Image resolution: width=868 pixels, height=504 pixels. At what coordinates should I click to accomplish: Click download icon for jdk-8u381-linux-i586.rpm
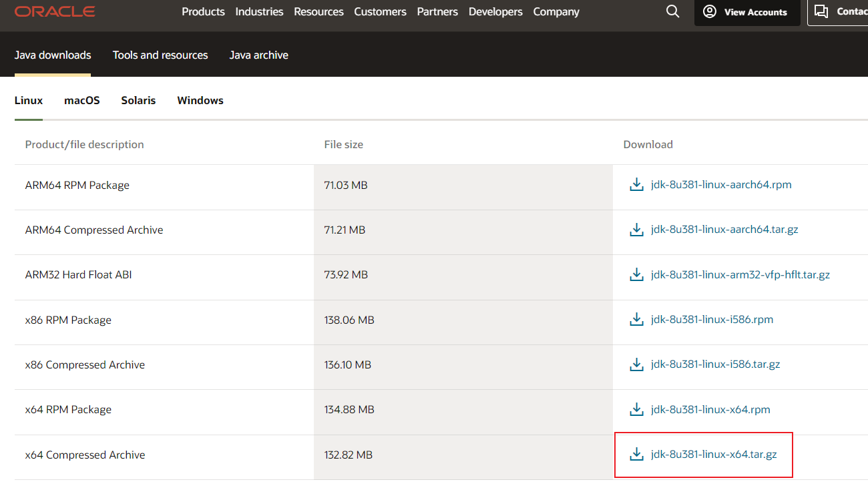tap(637, 319)
